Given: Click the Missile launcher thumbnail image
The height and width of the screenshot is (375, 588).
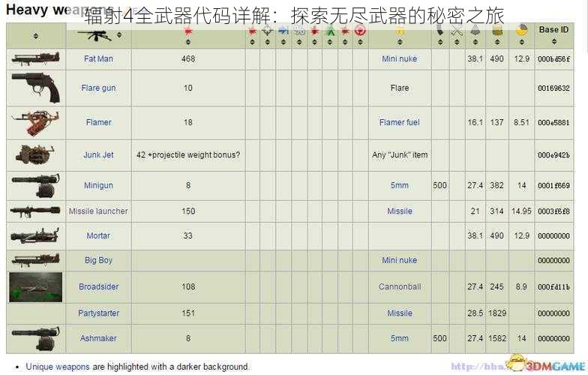Looking at the screenshot, I should [x=34, y=211].
